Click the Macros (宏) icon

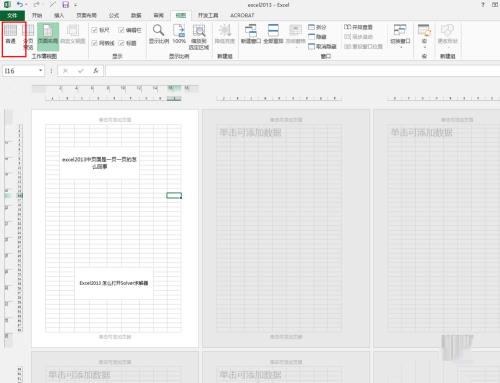424,30
